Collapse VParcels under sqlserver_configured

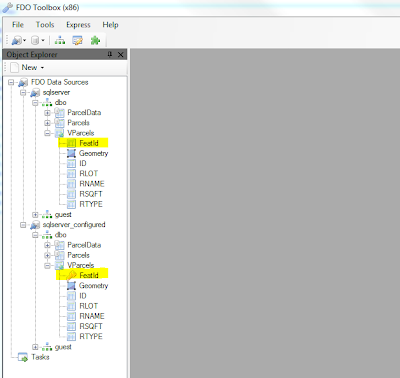(x=47, y=266)
